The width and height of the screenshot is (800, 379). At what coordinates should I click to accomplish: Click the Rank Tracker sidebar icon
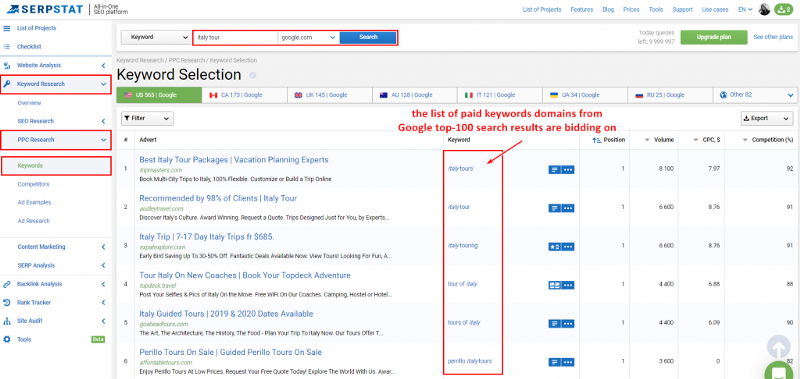coord(7,302)
